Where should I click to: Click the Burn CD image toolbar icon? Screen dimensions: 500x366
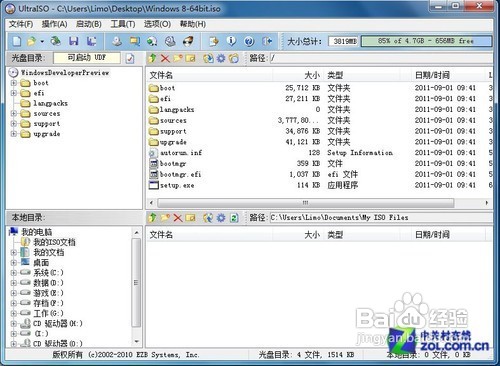click(x=188, y=41)
